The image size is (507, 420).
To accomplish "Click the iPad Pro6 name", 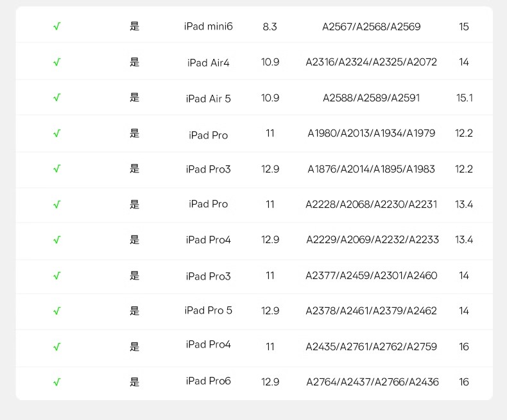I will 208,381.
